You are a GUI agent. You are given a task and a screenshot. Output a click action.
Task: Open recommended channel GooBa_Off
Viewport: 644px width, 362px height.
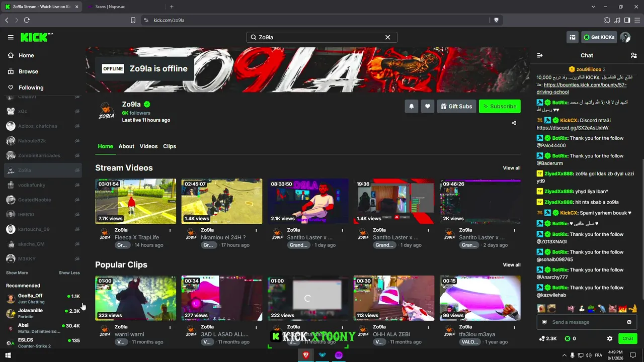coord(43,299)
